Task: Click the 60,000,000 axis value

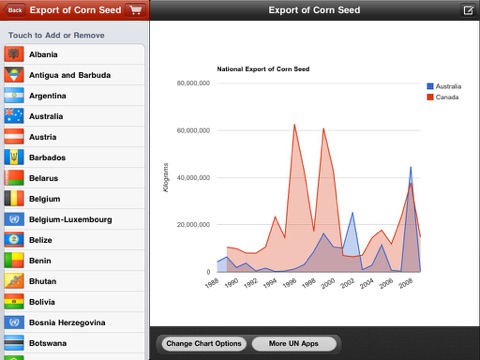Action: point(193,130)
